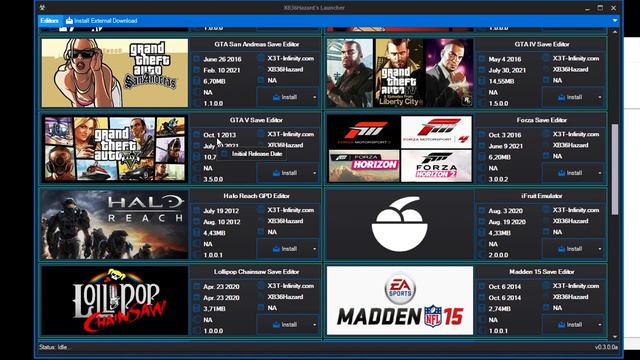
Task: Click the download icon on Forza Install button
Action: click(x=562, y=173)
